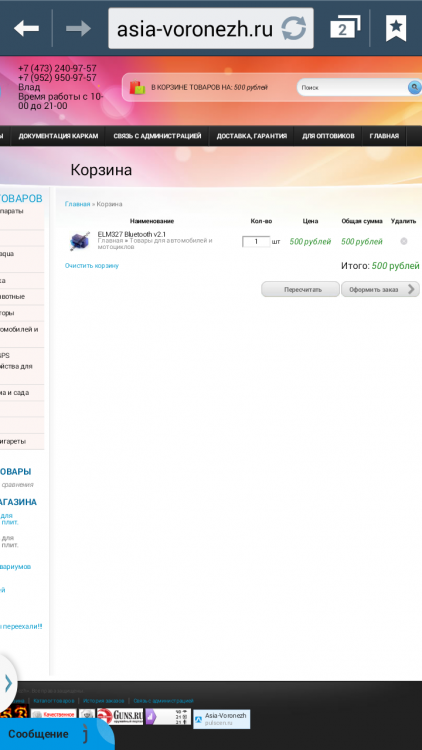Image resolution: width=422 pixels, height=750 pixels.
Task: Click the Общая сумма column header
Action: click(362, 221)
